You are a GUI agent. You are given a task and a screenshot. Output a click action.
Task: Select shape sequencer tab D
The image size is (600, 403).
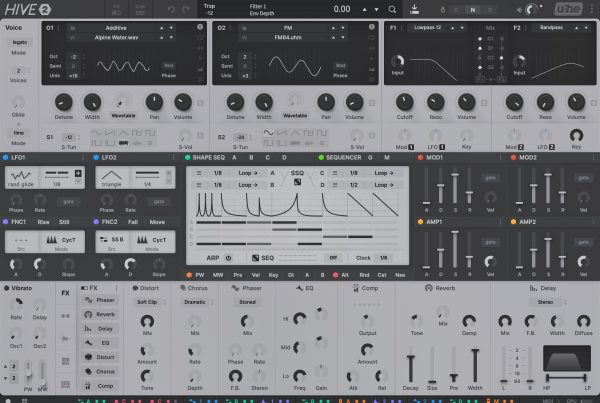coord(284,157)
